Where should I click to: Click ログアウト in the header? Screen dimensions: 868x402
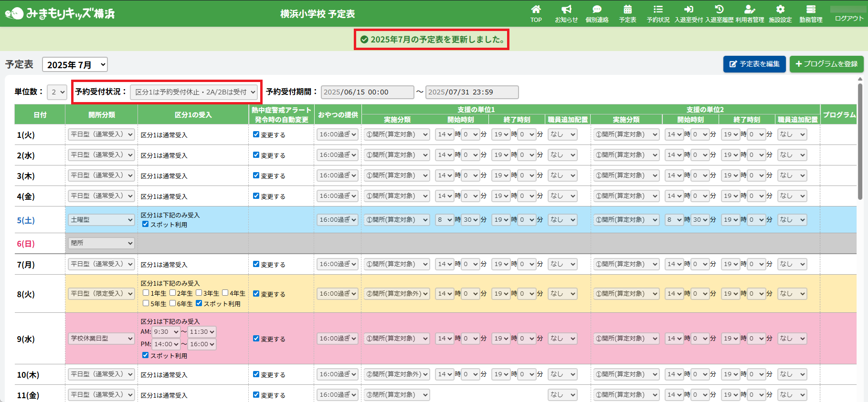848,18
